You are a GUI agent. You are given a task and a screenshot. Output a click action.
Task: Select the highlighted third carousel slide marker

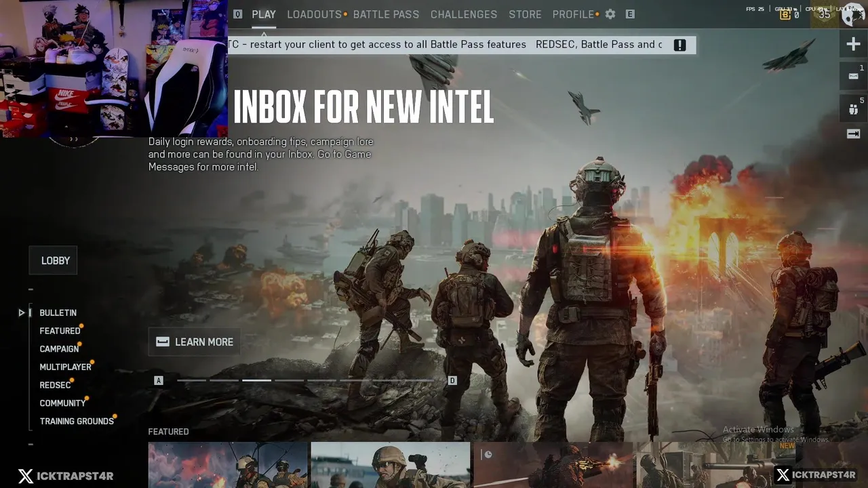256,380
